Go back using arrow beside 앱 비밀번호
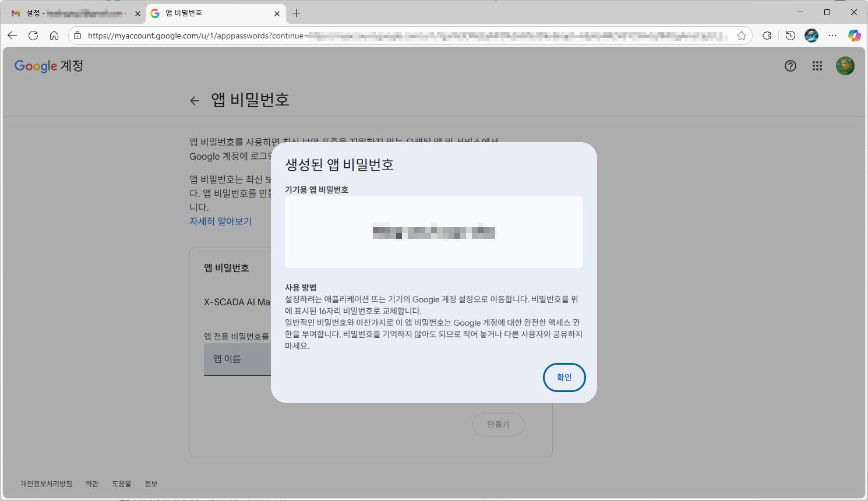Image resolution: width=868 pixels, height=501 pixels. (x=195, y=101)
